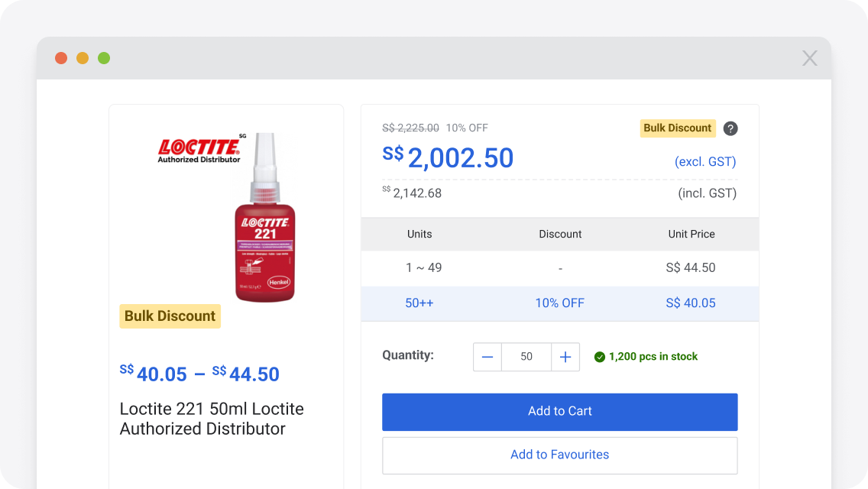Click the yellow window control dot
The image size is (868, 489).
[x=83, y=58]
